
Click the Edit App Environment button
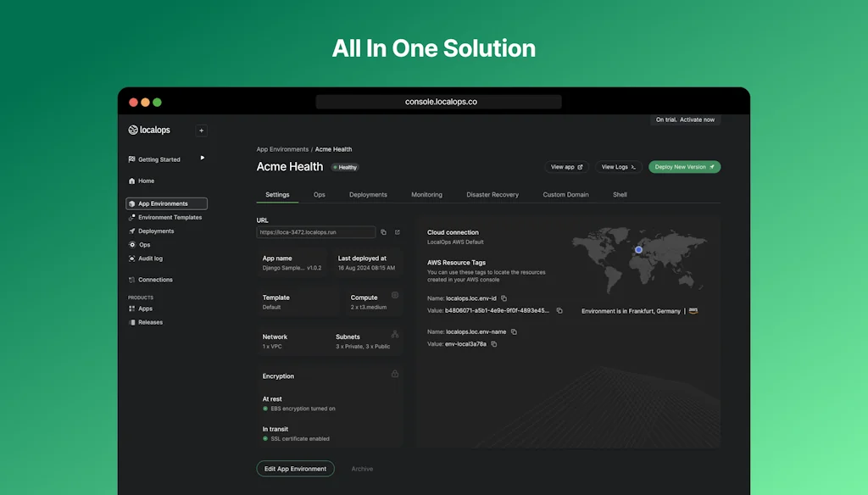295,468
